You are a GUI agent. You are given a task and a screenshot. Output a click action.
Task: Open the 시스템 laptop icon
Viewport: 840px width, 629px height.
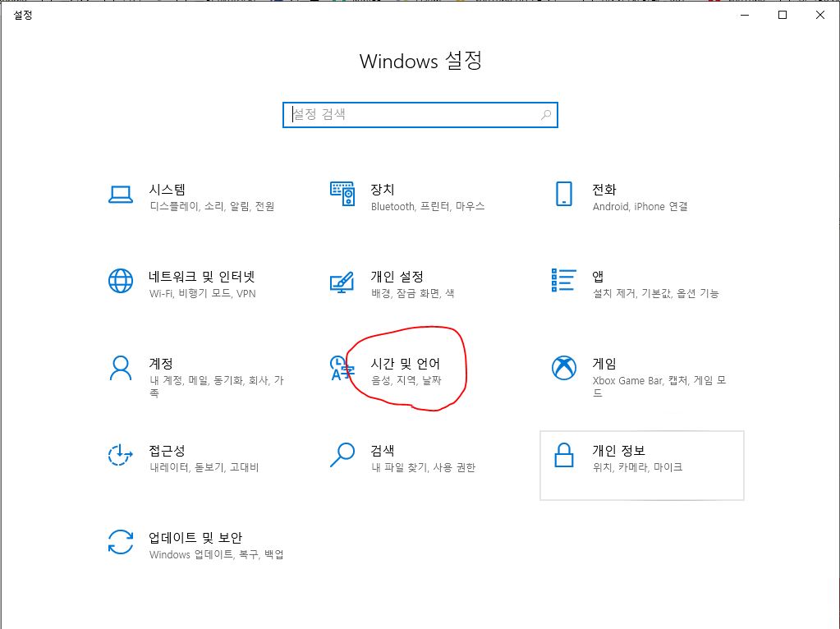click(121, 194)
